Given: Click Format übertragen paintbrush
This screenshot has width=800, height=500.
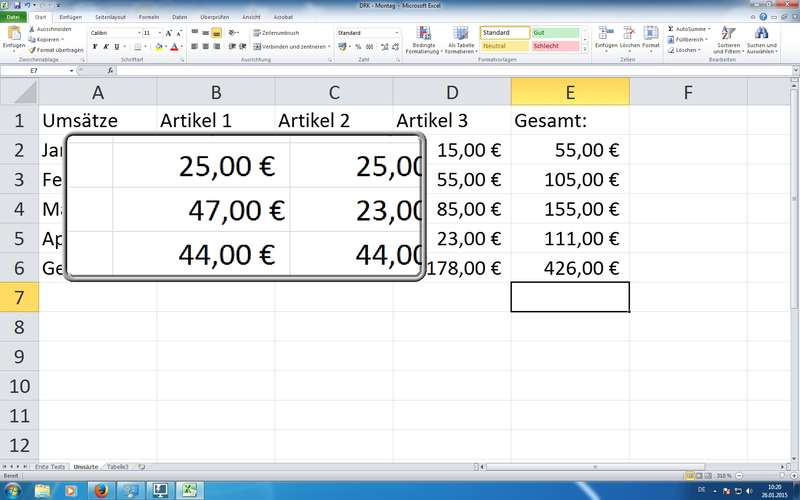Looking at the screenshot, I should (56, 50).
